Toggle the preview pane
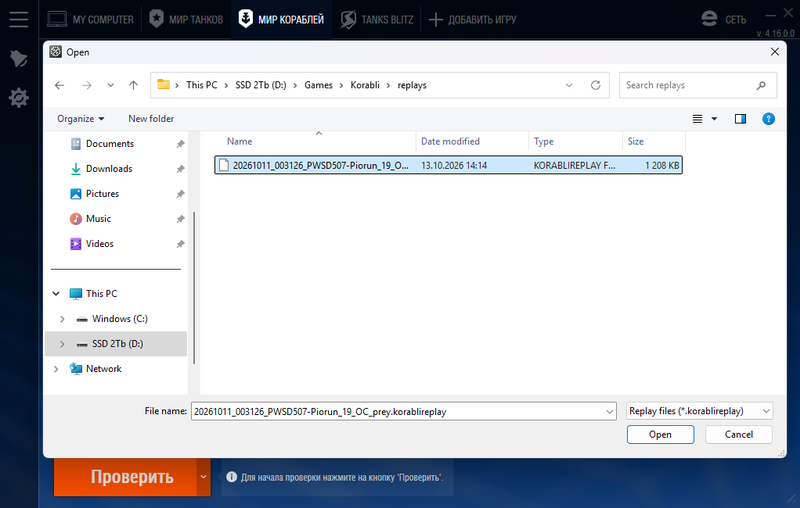 740,119
